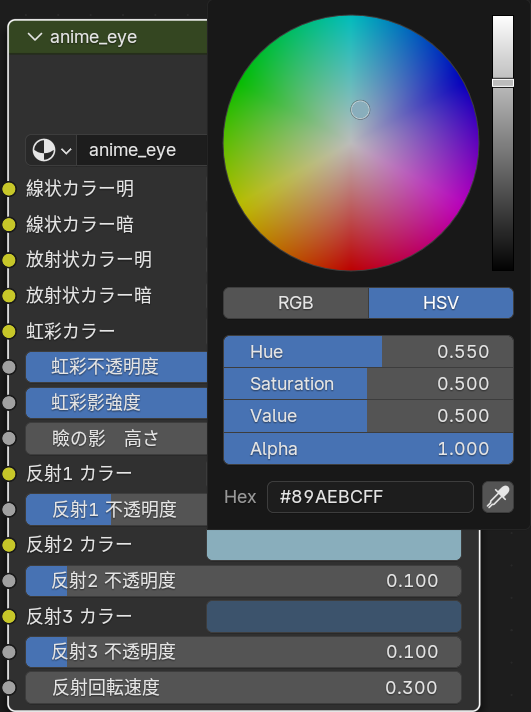This screenshot has width=531, height=712.
Task: Click the yellow socket for 虹彩カラー
Action: (9, 331)
